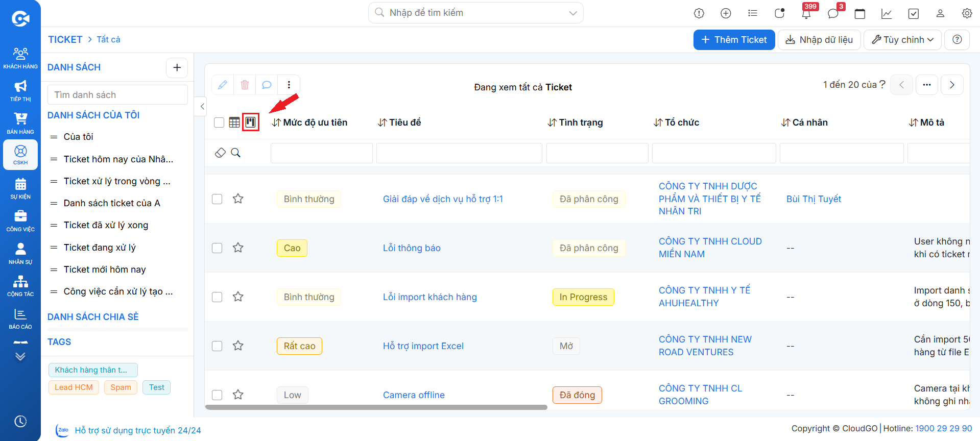Image resolution: width=980 pixels, height=441 pixels.
Task: Open the recent history clock icon
Action: tap(20, 422)
